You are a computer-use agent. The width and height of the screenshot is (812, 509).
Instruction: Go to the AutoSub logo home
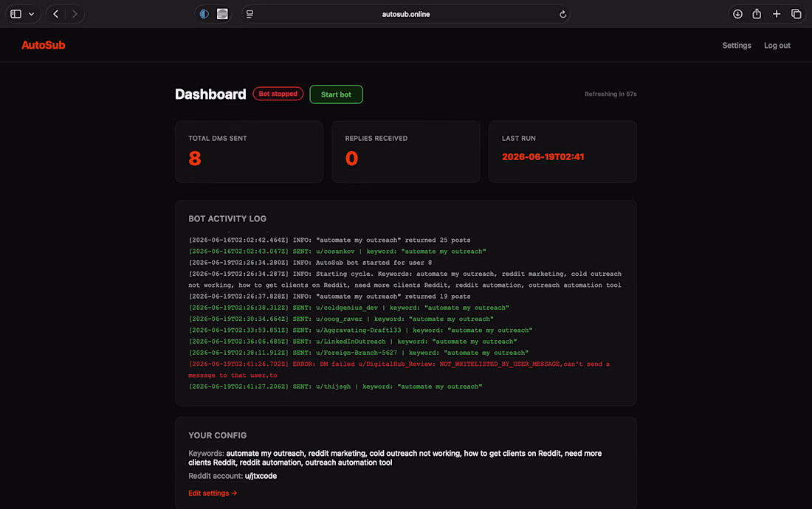[x=44, y=45]
